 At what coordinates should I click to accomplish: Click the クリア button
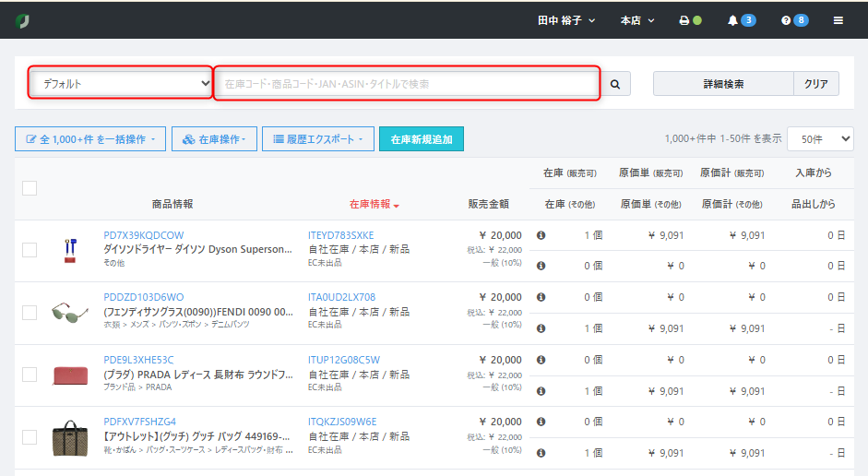point(816,84)
